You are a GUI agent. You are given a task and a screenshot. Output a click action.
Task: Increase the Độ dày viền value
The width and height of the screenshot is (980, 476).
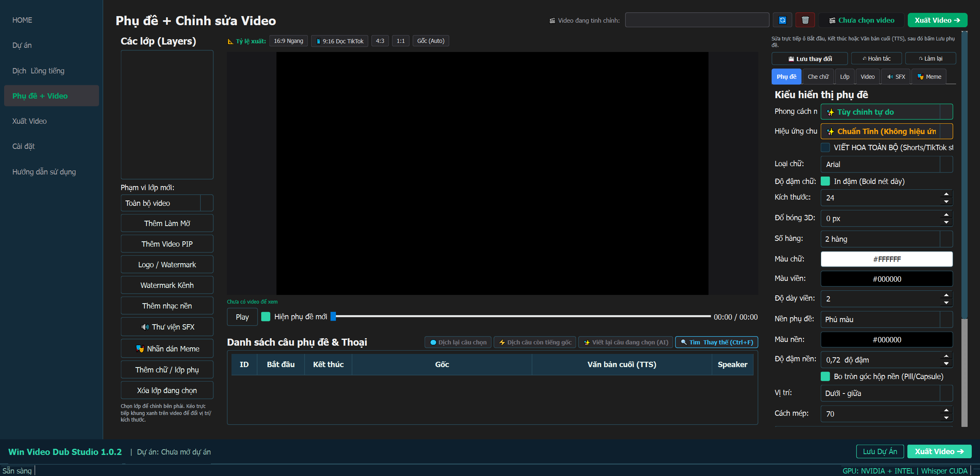click(946, 295)
